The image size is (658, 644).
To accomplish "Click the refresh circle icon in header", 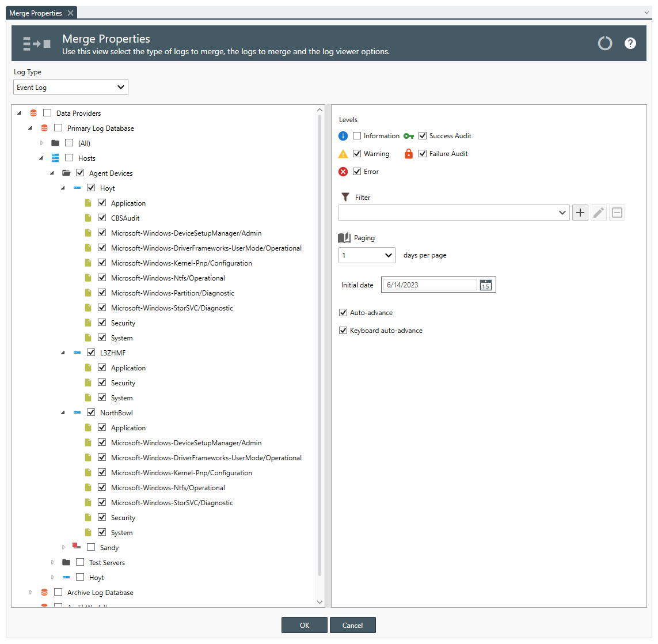I will click(605, 43).
